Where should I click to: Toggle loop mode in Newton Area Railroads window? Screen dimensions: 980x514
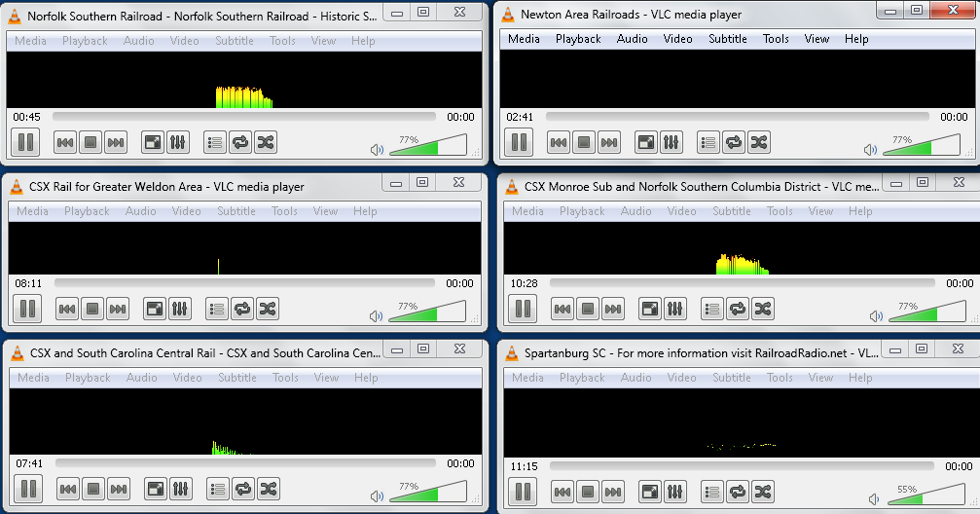[734, 142]
